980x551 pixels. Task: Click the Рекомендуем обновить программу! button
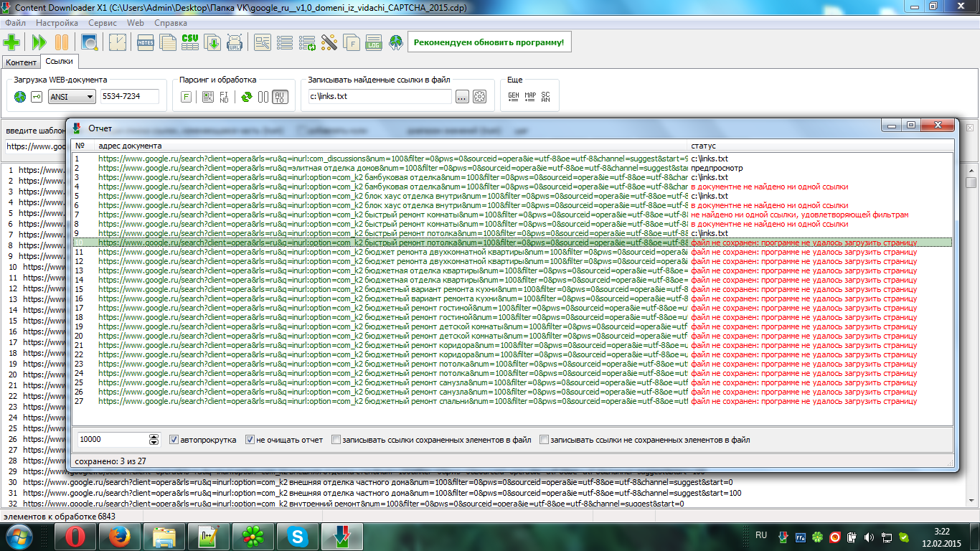(x=490, y=42)
